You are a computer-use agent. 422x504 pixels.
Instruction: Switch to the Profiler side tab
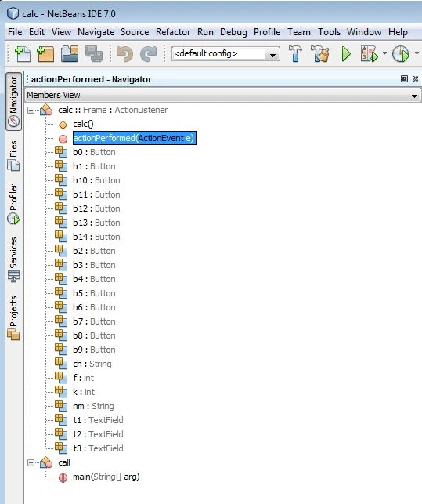(13, 204)
